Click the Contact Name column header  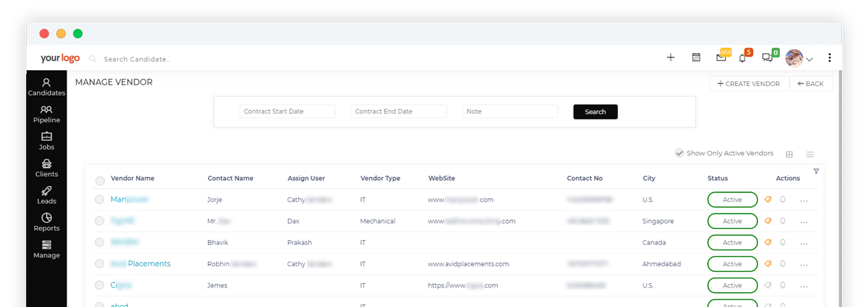click(231, 178)
